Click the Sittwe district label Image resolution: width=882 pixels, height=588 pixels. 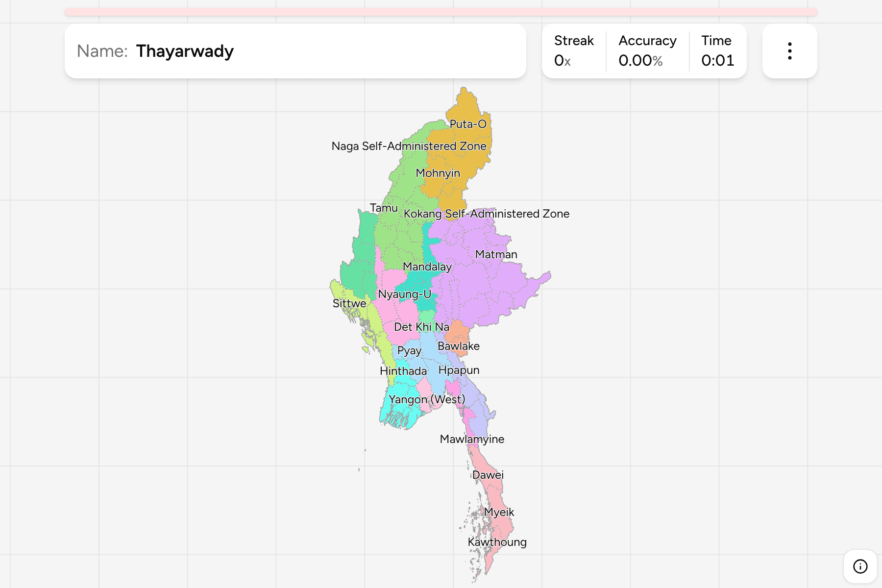tap(349, 303)
